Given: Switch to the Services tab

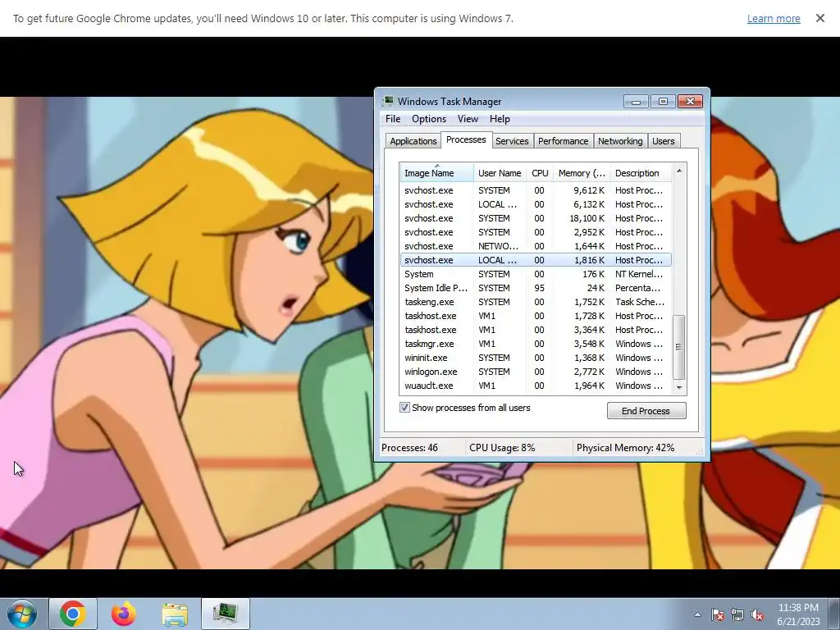Looking at the screenshot, I should click(512, 141).
